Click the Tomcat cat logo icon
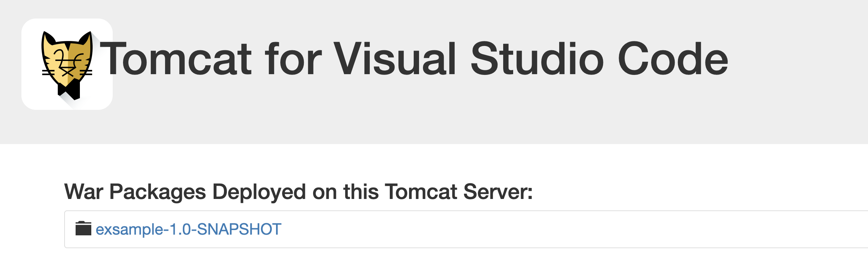 (x=67, y=64)
